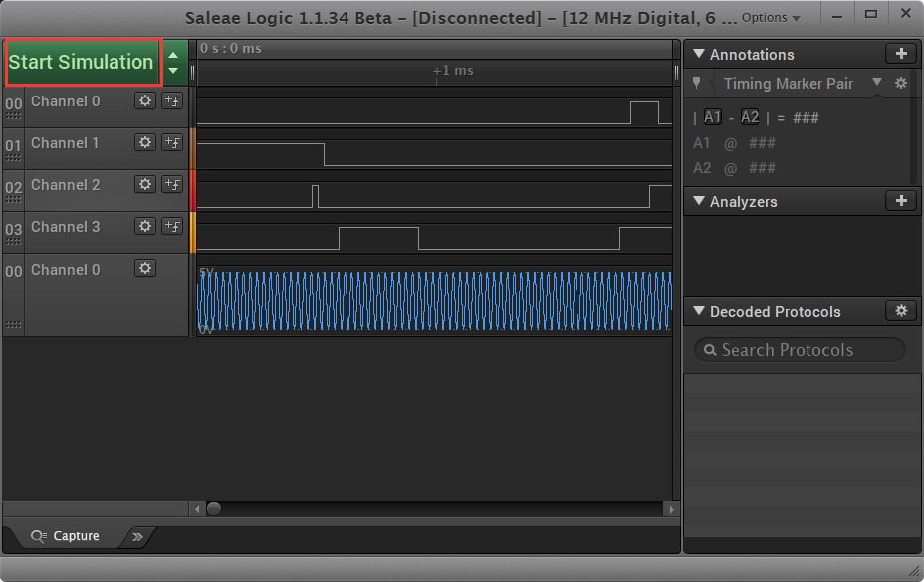
Task: Collapse the Decoded Protocols panel
Action: (699, 311)
